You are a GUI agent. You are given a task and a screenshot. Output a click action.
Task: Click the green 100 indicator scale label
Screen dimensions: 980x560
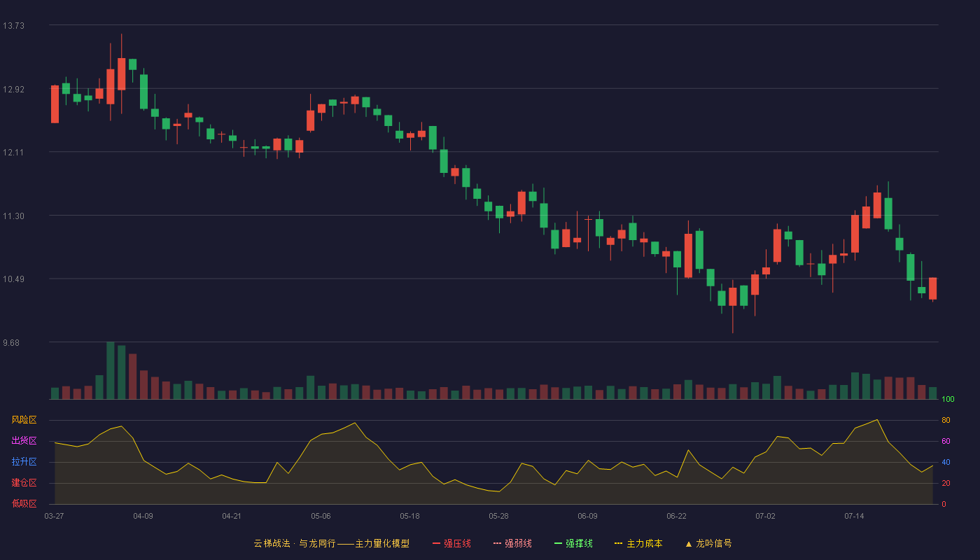tap(948, 399)
